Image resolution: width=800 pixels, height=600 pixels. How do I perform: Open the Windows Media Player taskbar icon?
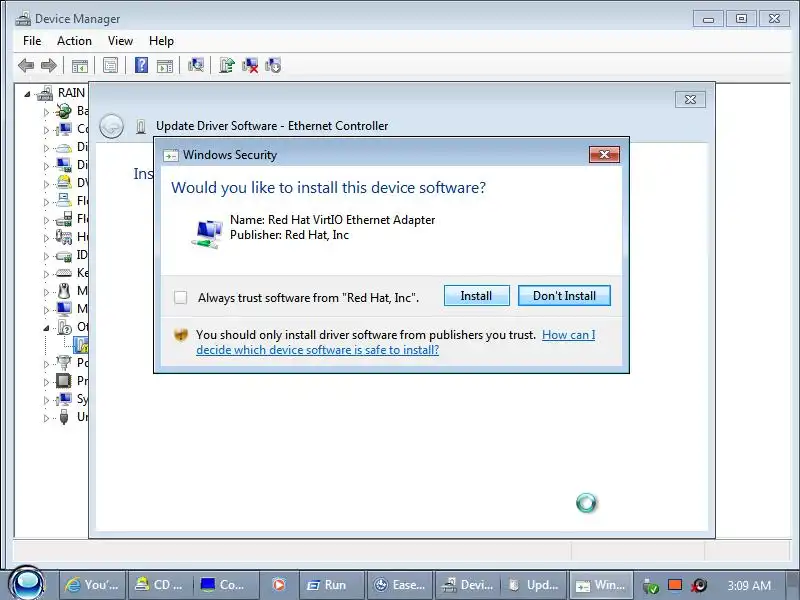click(279, 585)
